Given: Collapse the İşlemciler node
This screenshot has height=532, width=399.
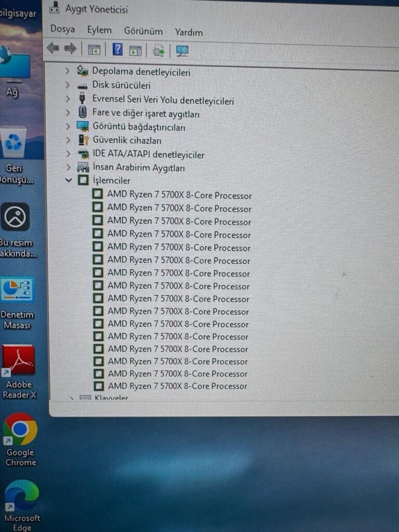Looking at the screenshot, I should (x=69, y=180).
